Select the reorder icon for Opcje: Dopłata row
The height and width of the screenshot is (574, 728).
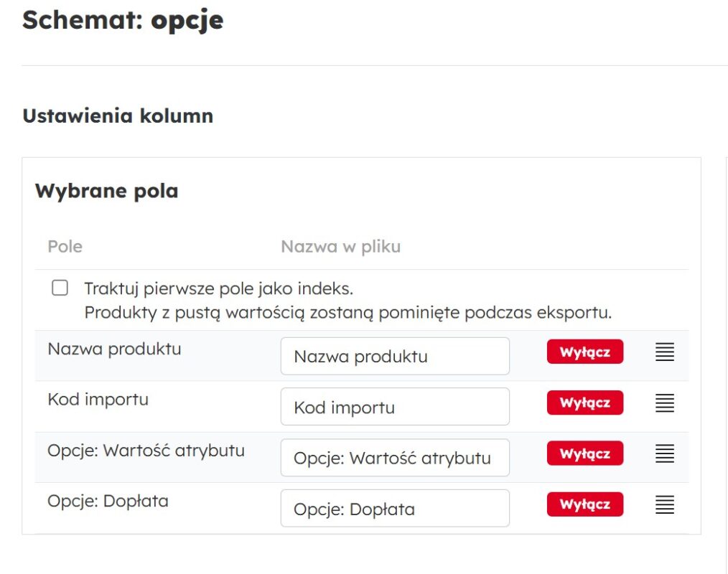click(665, 504)
